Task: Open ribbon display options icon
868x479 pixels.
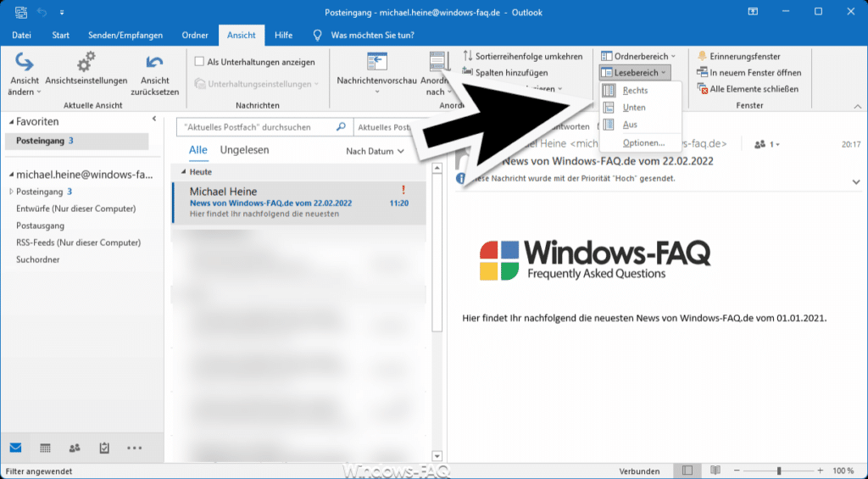Action: 753,12
